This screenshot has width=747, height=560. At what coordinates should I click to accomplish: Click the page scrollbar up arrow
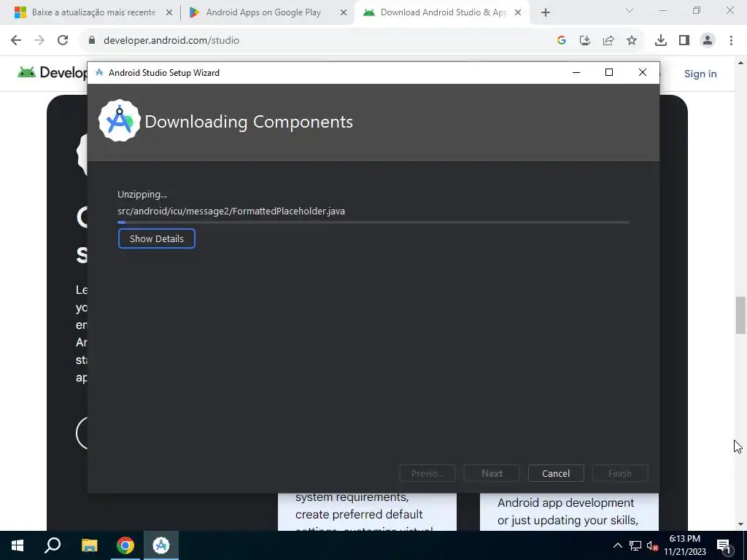click(740, 63)
